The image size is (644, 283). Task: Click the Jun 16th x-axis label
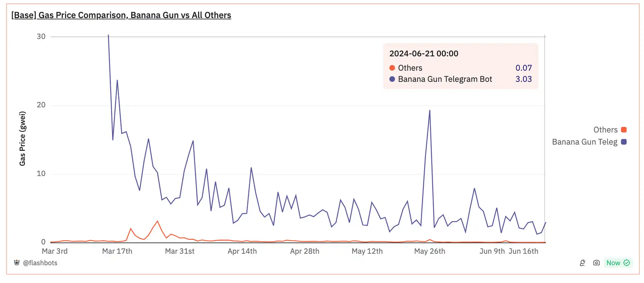pyautogui.click(x=523, y=251)
